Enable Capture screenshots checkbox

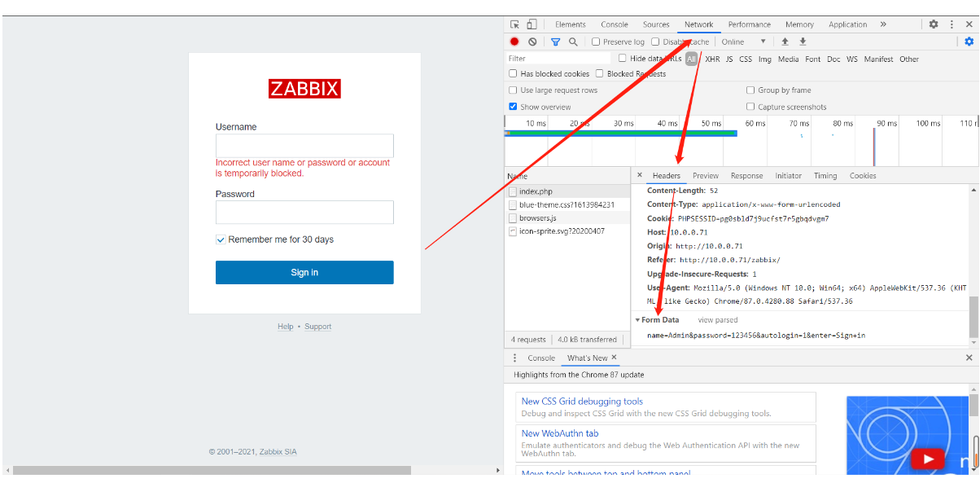[750, 107]
